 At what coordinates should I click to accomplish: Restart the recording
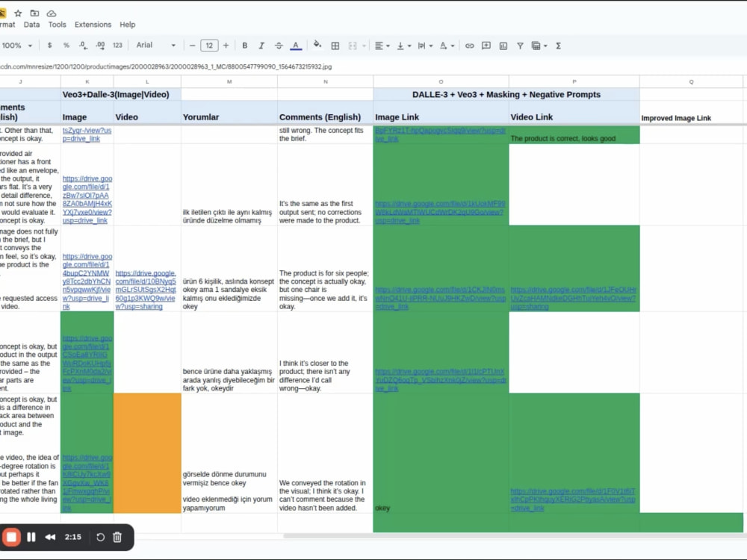point(100,537)
